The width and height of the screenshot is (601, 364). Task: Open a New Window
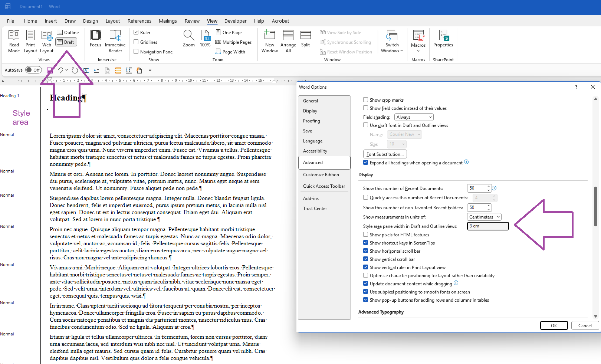tap(270, 42)
